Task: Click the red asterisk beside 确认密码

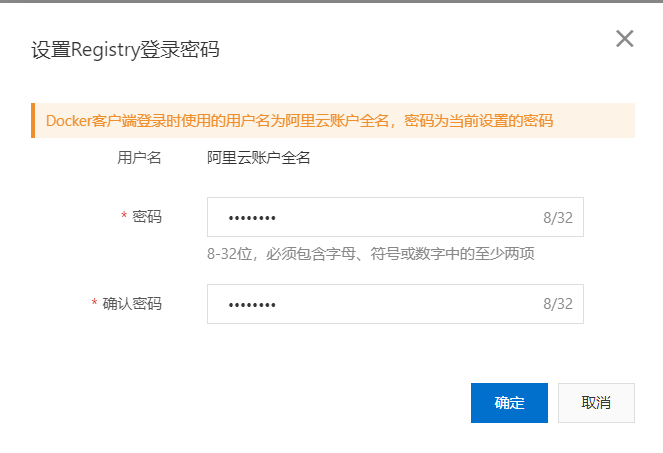Action: [x=95, y=304]
